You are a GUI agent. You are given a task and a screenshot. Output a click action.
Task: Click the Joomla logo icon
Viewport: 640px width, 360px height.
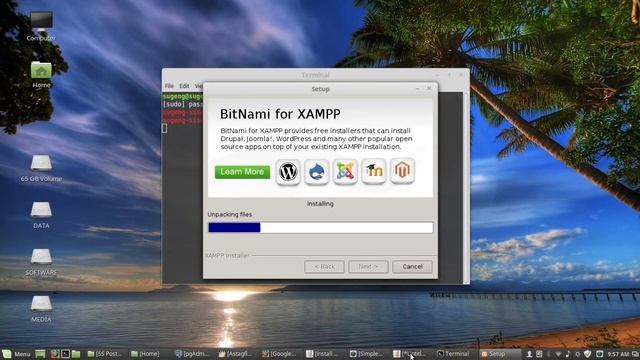point(345,172)
